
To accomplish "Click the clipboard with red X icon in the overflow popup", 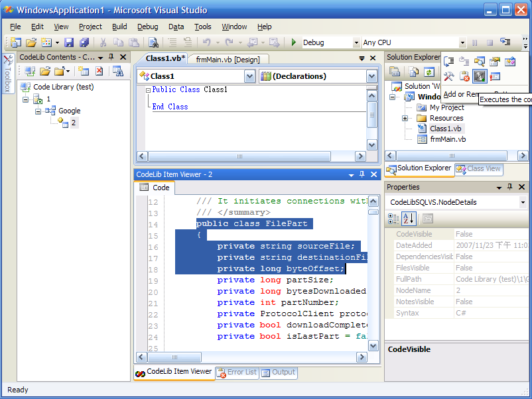I will click(x=464, y=76).
